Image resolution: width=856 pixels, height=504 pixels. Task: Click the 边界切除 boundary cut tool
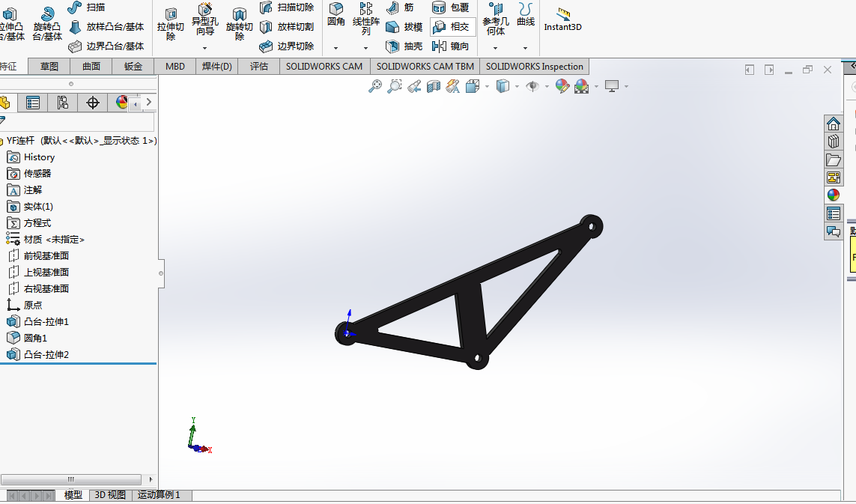point(287,46)
